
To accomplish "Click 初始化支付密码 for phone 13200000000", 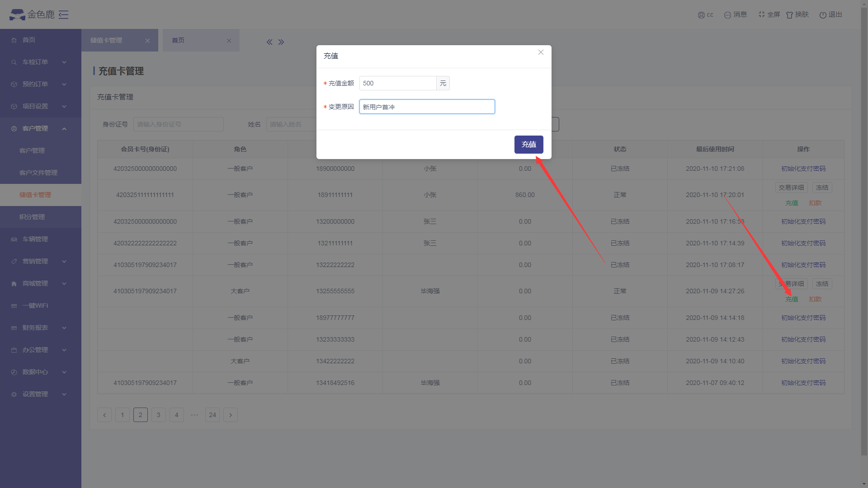I will point(803,221).
